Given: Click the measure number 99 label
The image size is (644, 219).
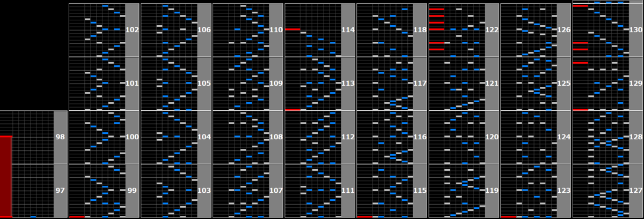Looking at the screenshot, I should 132,191.
